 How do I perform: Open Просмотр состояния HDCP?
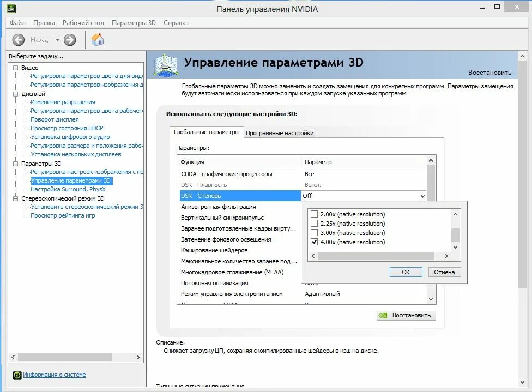click(67, 128)
